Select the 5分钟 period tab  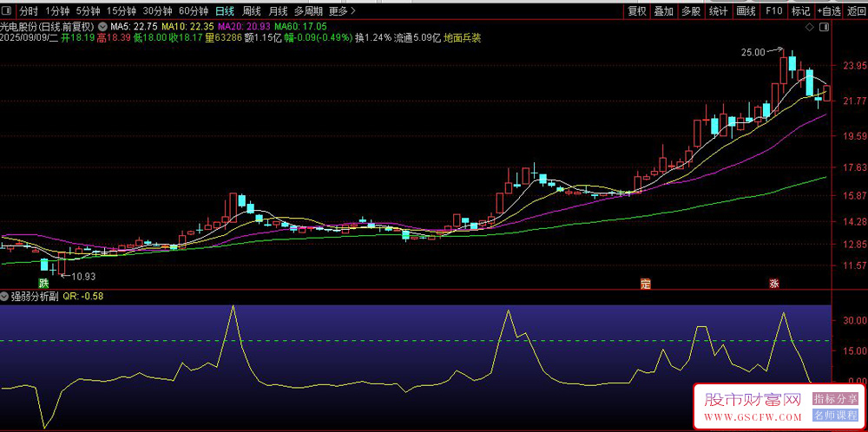coord(88,10)
